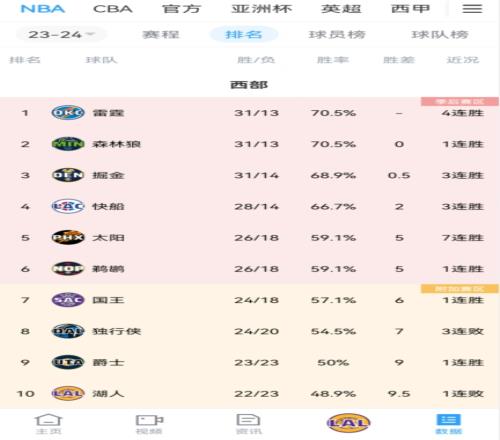Select the 球员榜 player ranking tab
The width and height of the screenshot is (500, 440).
337,34
